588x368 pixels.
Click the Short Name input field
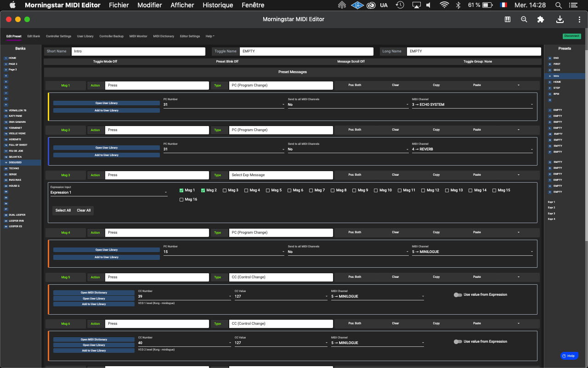click(x=138, y=52)
